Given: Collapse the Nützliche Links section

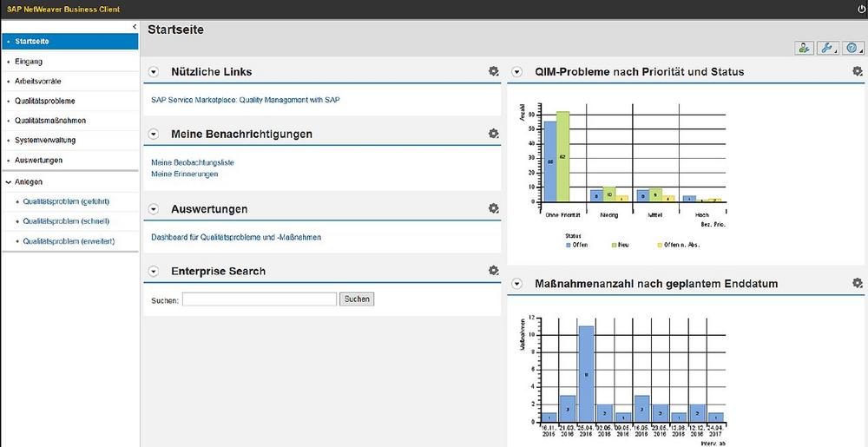Looking at the screenshot, I should coord(154,72).
